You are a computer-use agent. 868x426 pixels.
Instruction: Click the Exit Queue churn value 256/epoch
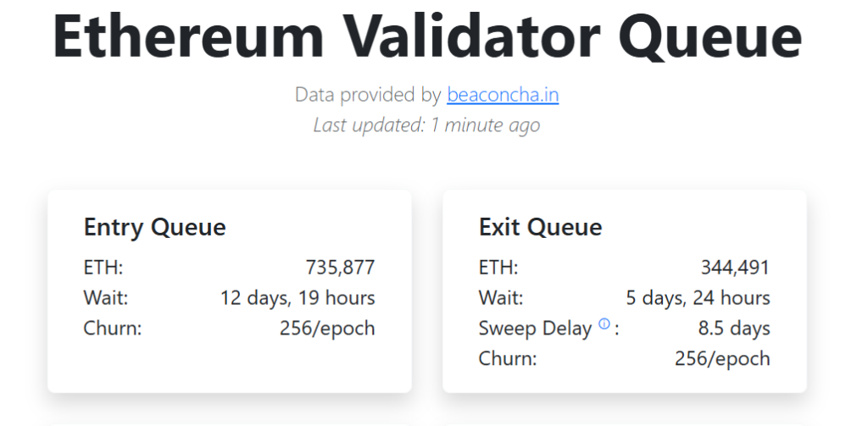[722, 358]
